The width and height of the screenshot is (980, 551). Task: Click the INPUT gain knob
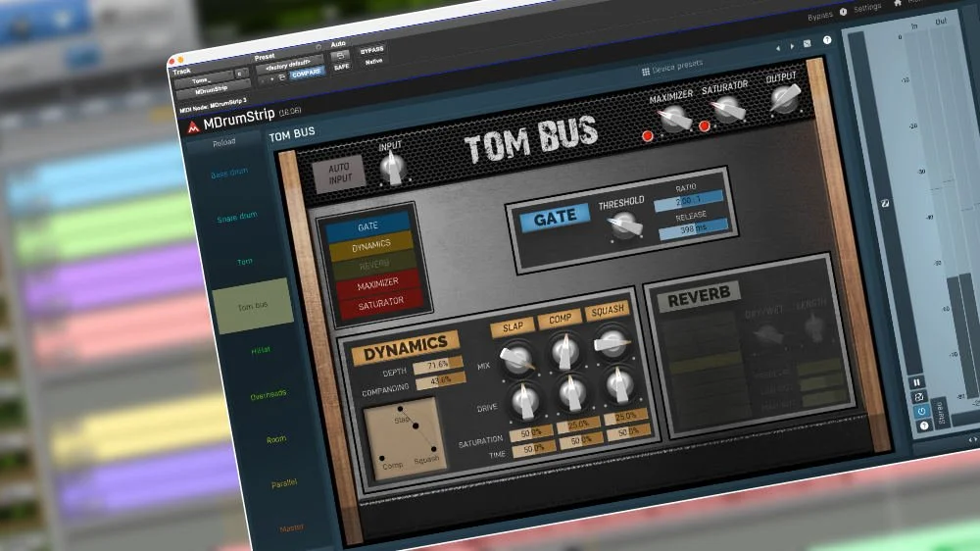point(394,168)
